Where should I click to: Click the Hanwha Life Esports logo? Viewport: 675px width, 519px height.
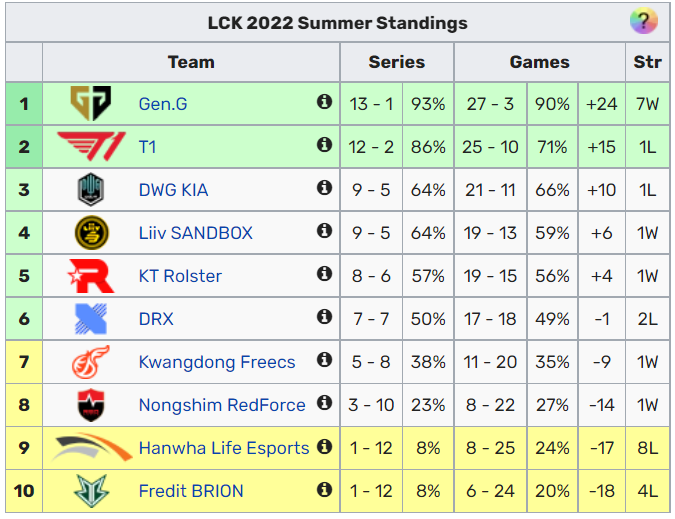click(x=91, y=448)
